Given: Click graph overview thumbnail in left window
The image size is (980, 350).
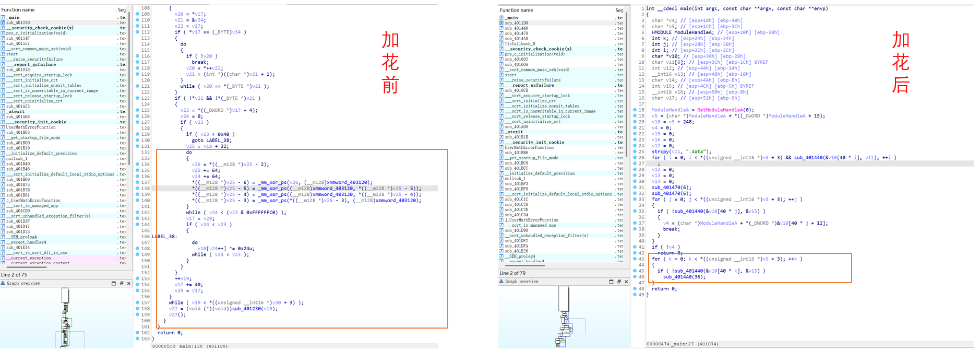Looking at the screenshot, I should click(65, 318).
